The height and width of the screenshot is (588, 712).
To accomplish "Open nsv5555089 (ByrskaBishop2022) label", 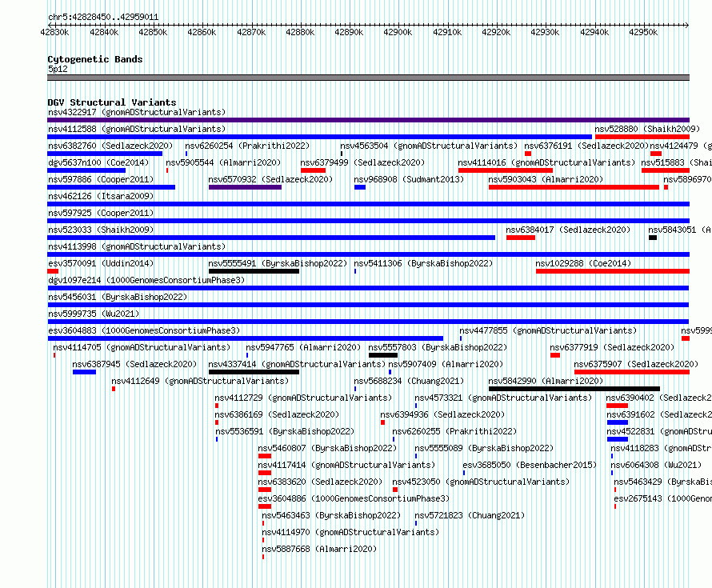I will pos(484,448).
